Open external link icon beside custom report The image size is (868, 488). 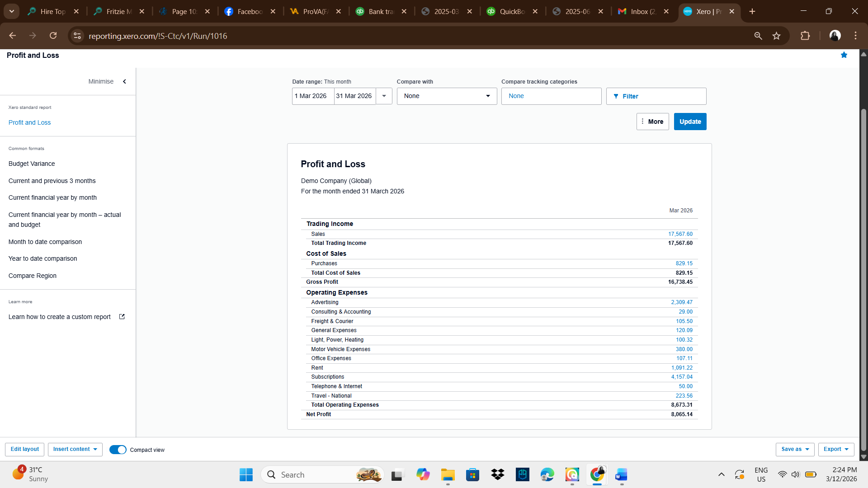(x=122, y=317)
